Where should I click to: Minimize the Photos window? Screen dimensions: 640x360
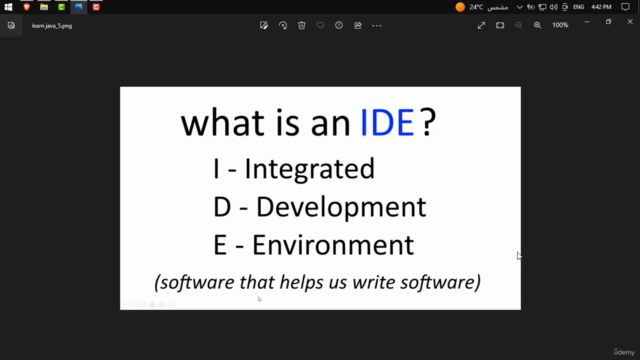pos(587,22)
